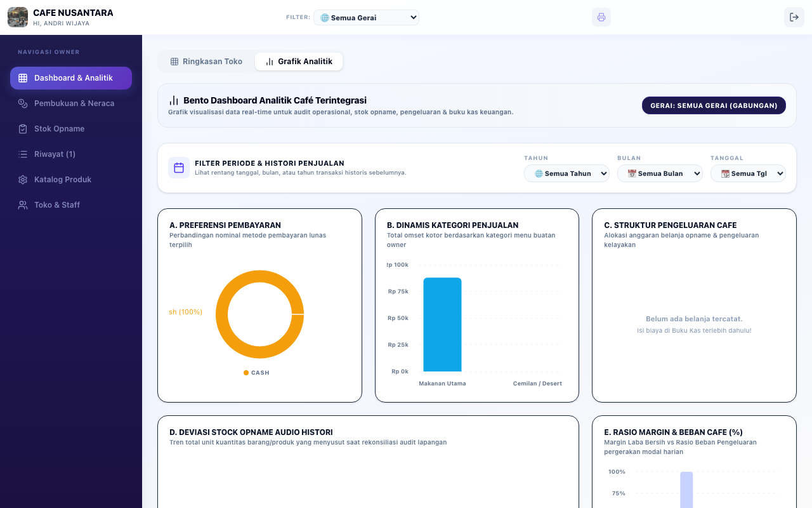This screenshot has height=508, width=812.
Task: Click the Riwayat list icon
Action: [23, 154]
